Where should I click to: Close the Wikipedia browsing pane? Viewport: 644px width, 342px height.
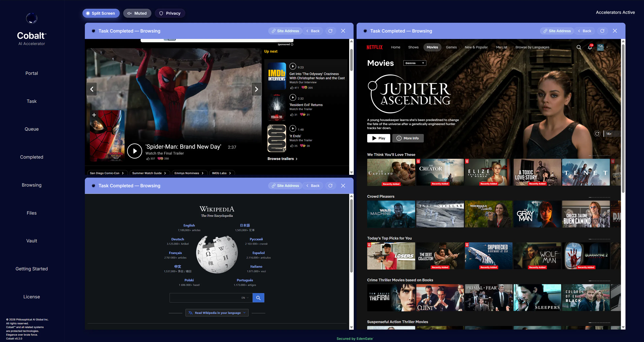click(x=343, y=186)
